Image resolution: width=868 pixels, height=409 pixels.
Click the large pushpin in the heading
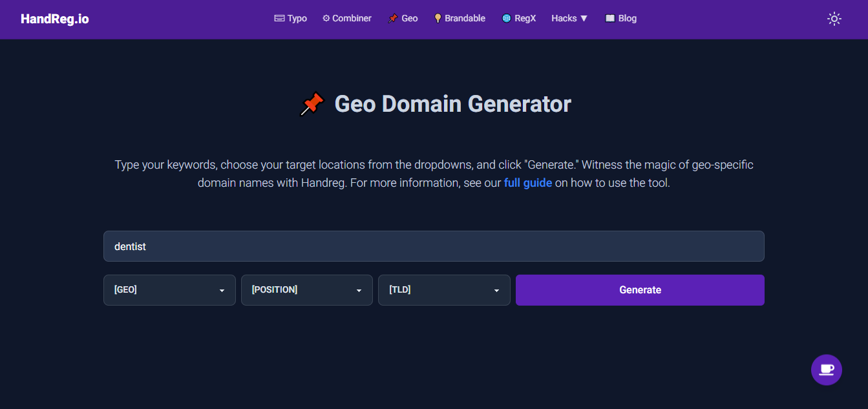pos(312,104)
